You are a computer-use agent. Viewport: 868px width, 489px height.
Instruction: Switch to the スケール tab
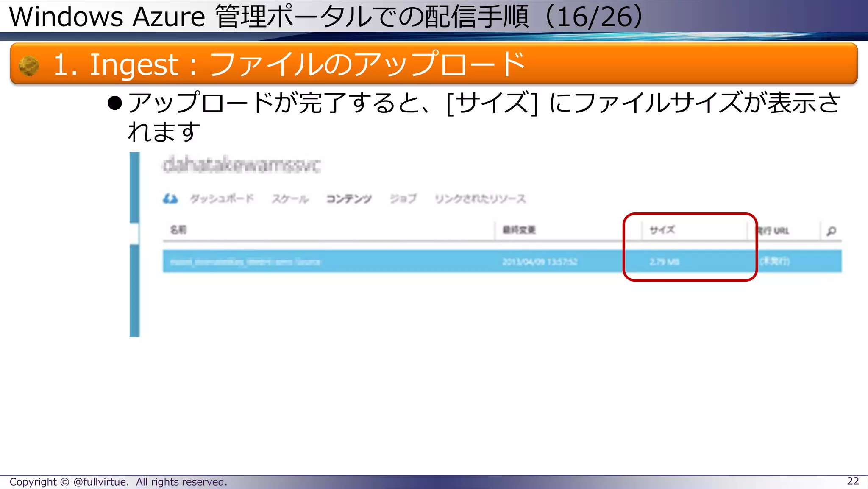click(290, 198)
